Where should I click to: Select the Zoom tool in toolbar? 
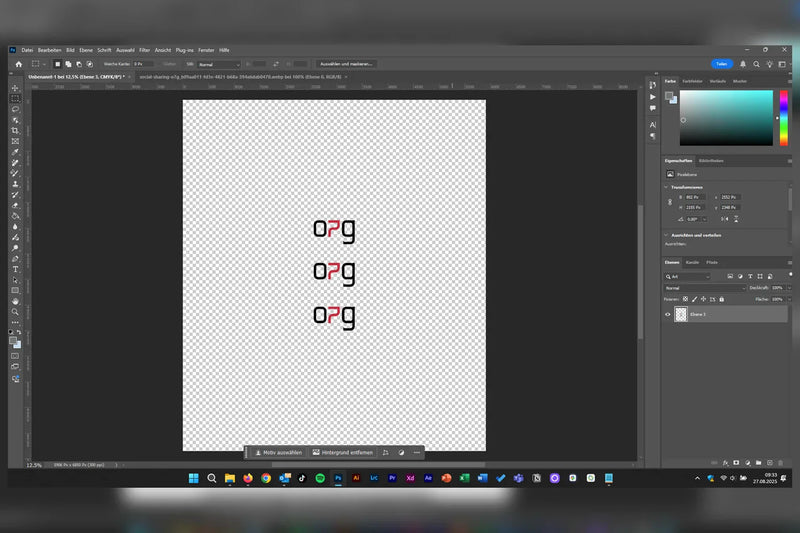click(15, 311)
